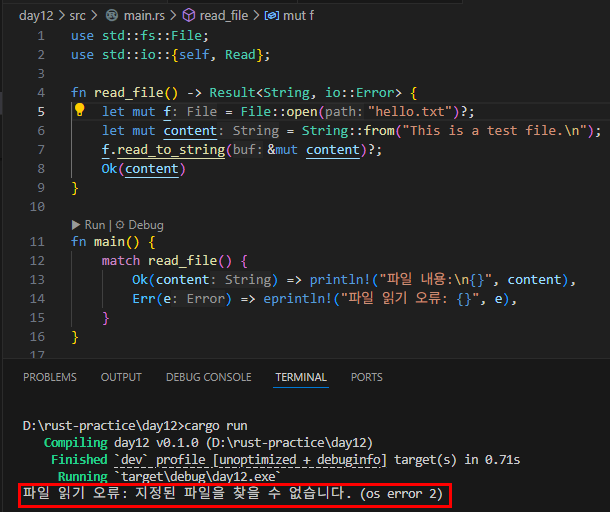
Task: Click Ok(content) return on line 8
Action: point(143,169)
